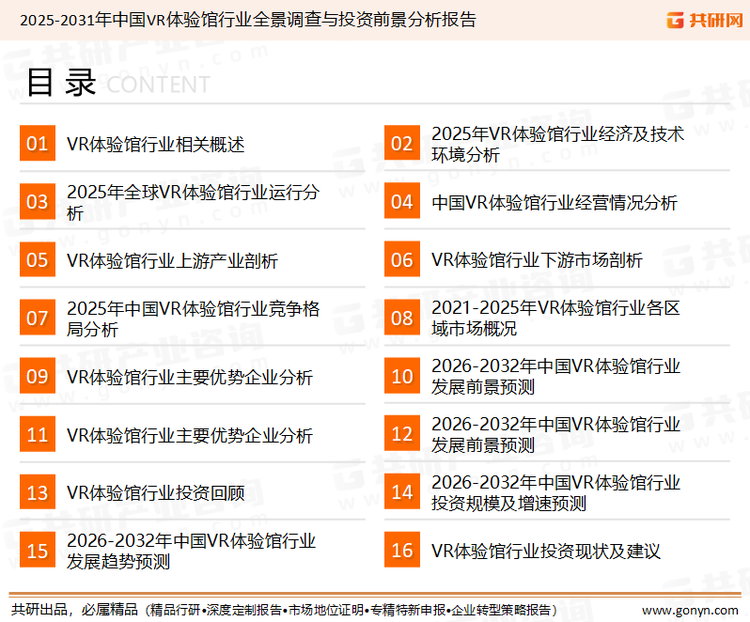The image size is (750, 622).
Task: Select the 主要优势企业分析 title beside badge 09
Action: pos(190,377)
